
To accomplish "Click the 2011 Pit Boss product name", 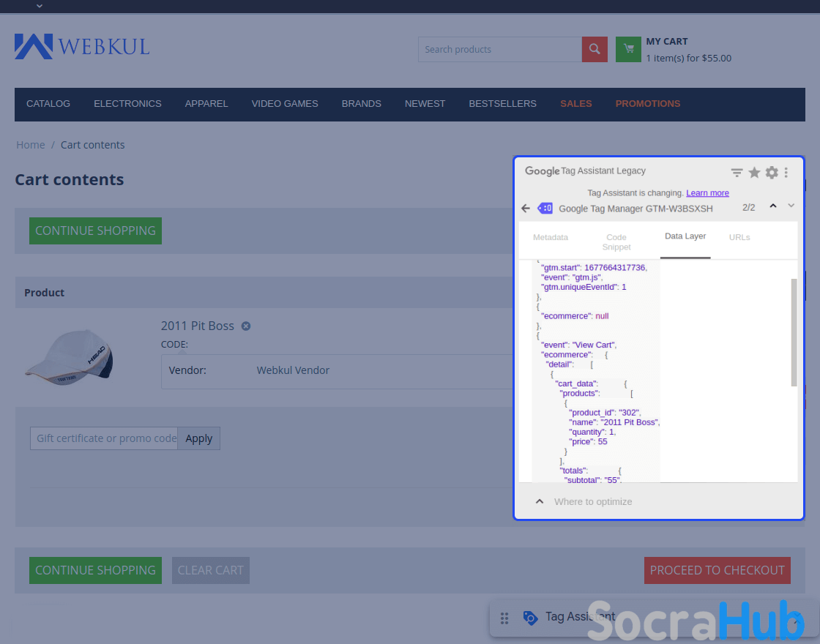I will pos(197,326).
